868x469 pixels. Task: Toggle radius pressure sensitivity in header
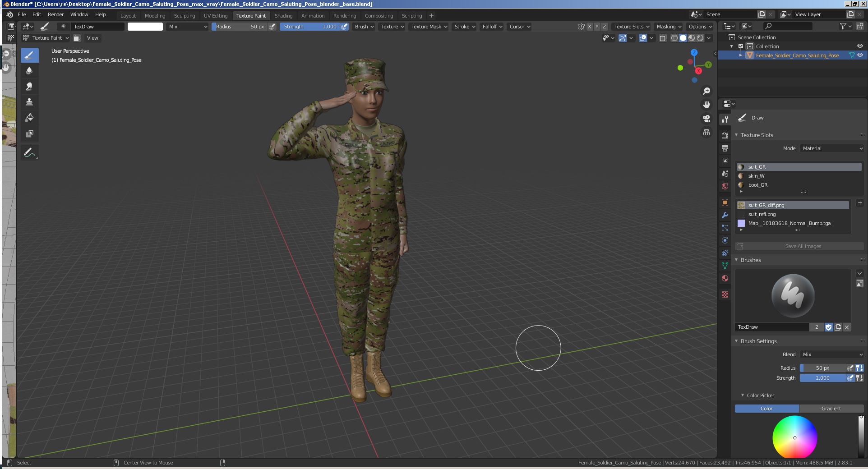point(272,27)
